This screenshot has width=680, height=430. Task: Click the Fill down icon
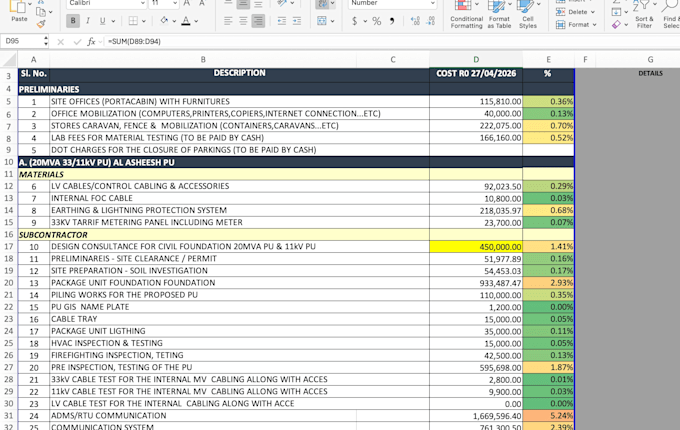616,12
